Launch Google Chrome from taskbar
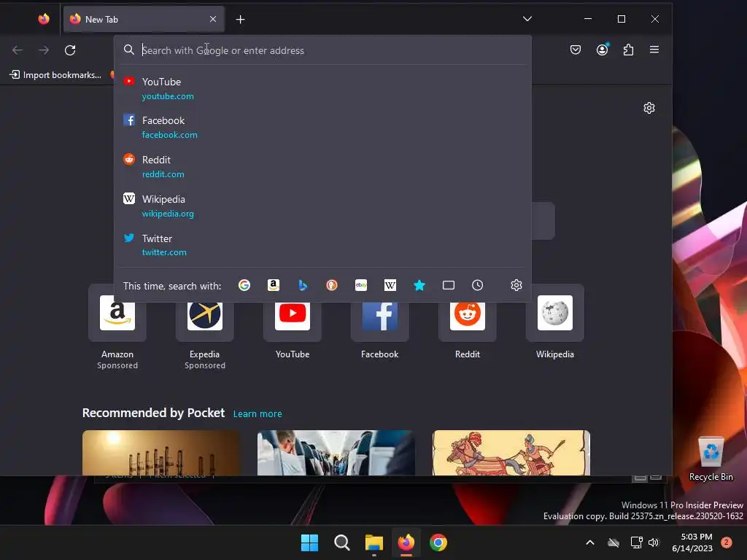The image size is (747, 560). (x=438, y=542)
